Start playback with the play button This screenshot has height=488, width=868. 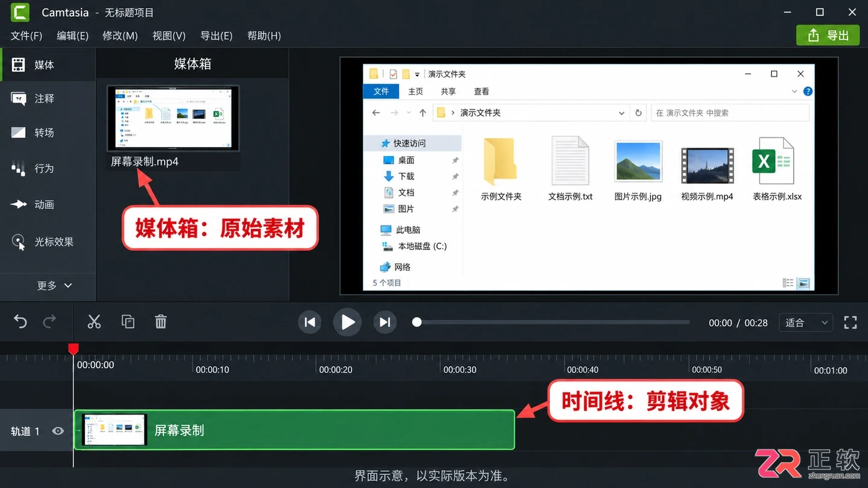pyautogui.click(x=347, y=322)
